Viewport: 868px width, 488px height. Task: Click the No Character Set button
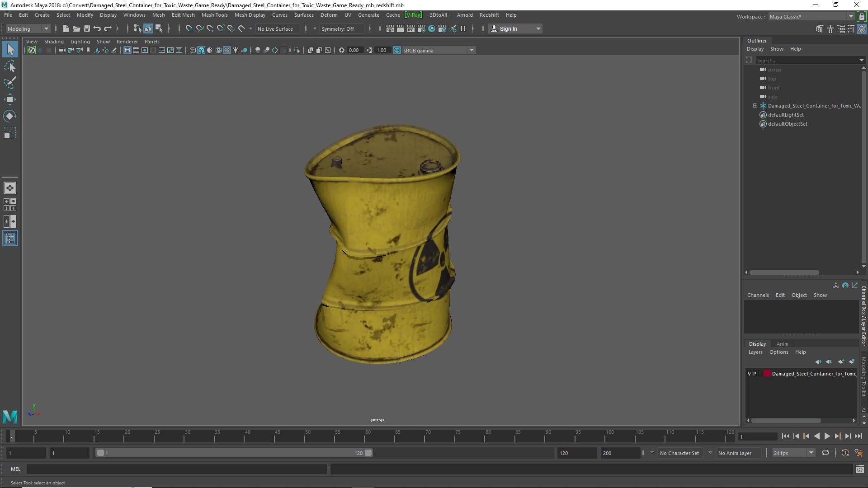pos(679,453)
